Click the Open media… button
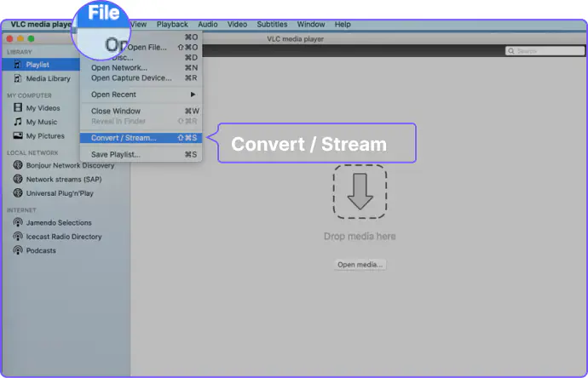This screenshot has height=378, width=588. (360, 265)
